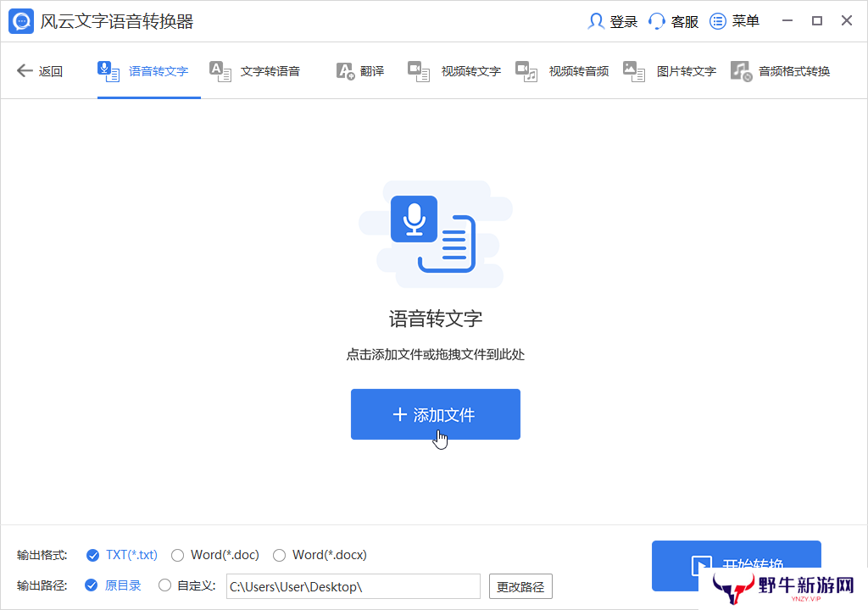
Task: Click the image-to-text tab icon
Action: pos(634,71)
